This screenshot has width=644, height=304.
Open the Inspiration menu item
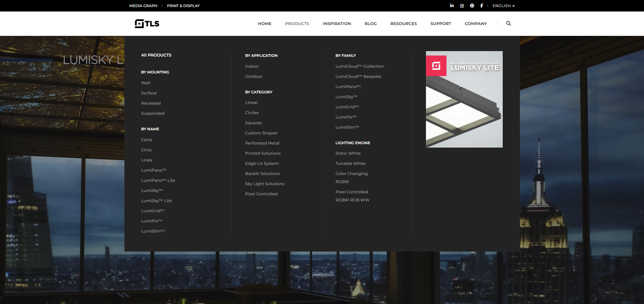[337, 24]
